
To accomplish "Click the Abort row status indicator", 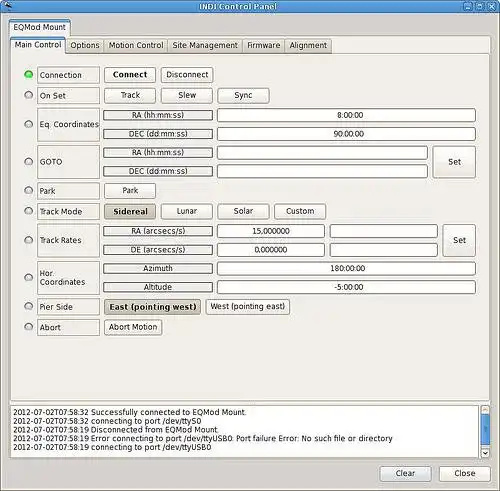I will [x=29, y=327].
